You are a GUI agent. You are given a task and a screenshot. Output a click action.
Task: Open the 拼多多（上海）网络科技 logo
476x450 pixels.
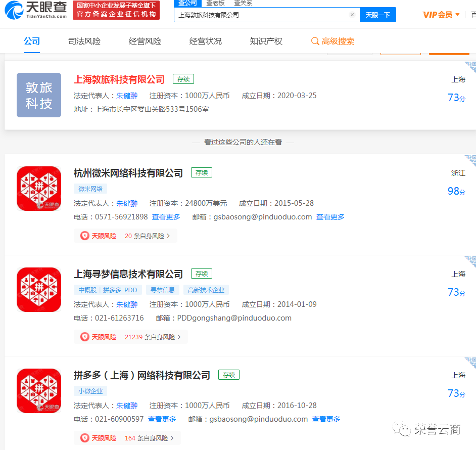[x=39, y=391]
